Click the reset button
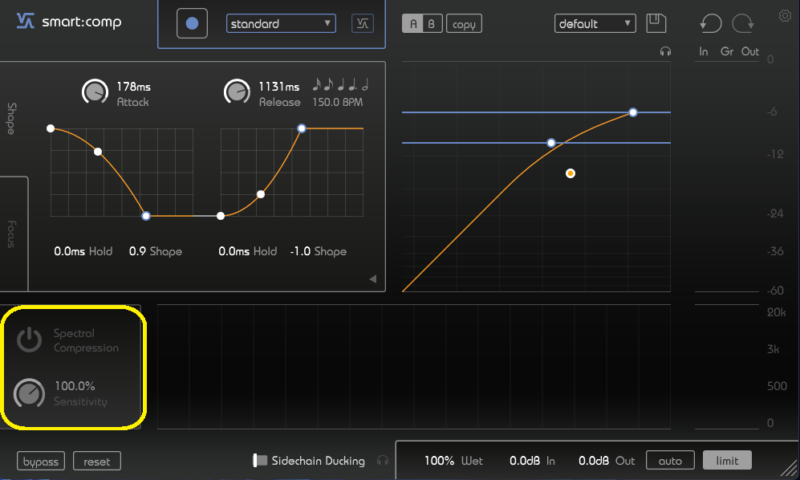This screenshot has height=480, width=800. [x=96, y=461]
